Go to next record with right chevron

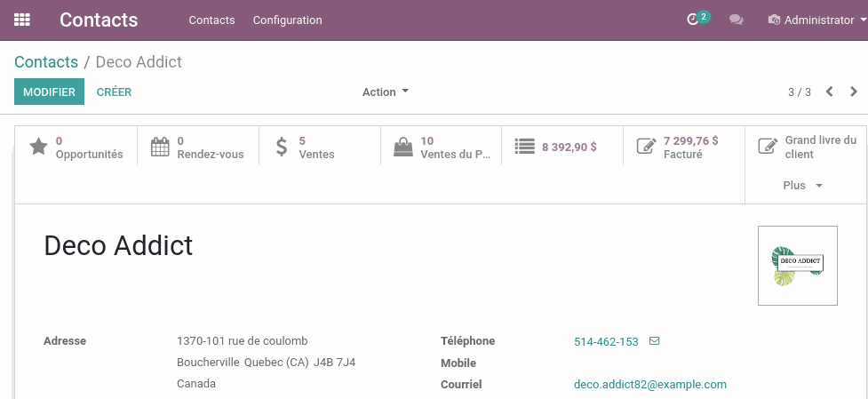coord(854,92)
